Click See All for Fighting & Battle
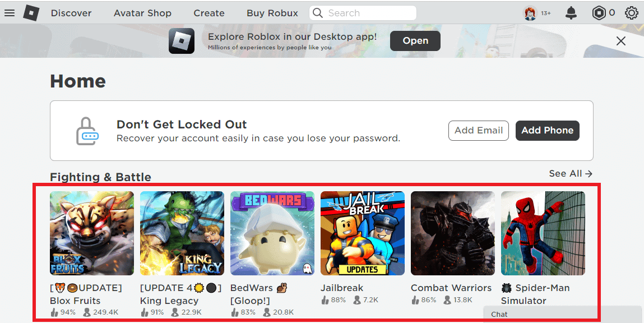The width and height of the screenshot is (644, 323). click(x=570, y=174)
